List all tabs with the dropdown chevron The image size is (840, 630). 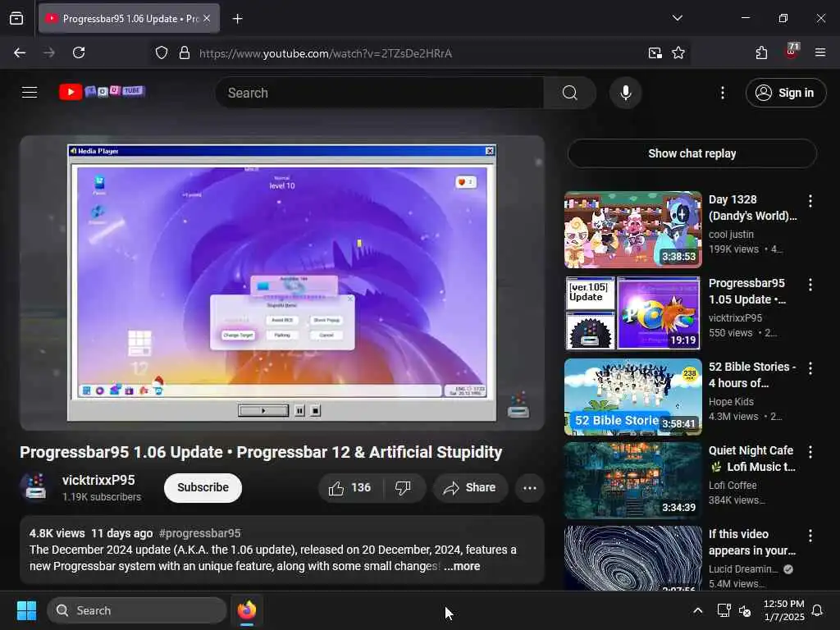pos(677,18)
